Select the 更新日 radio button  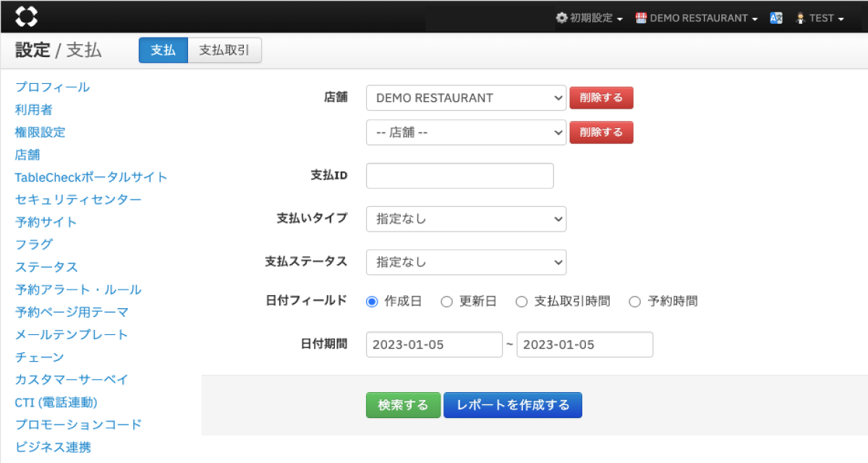[x=447, y=302]
